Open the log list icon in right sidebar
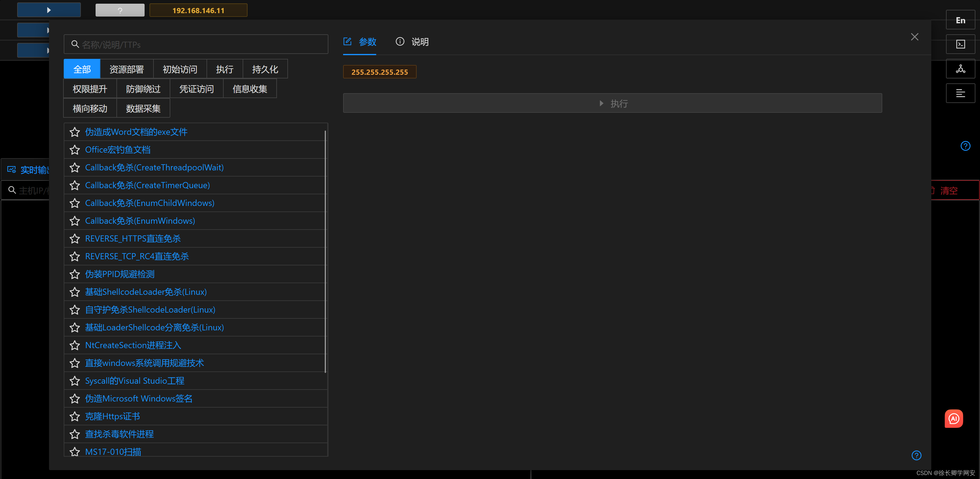This screenshot has height=479, width=980. [960, 93]
